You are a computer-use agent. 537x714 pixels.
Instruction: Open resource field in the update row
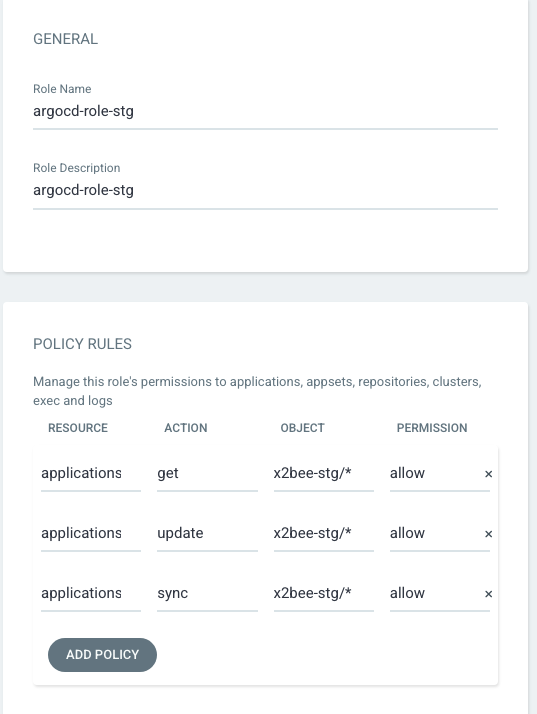coord(91,533)
